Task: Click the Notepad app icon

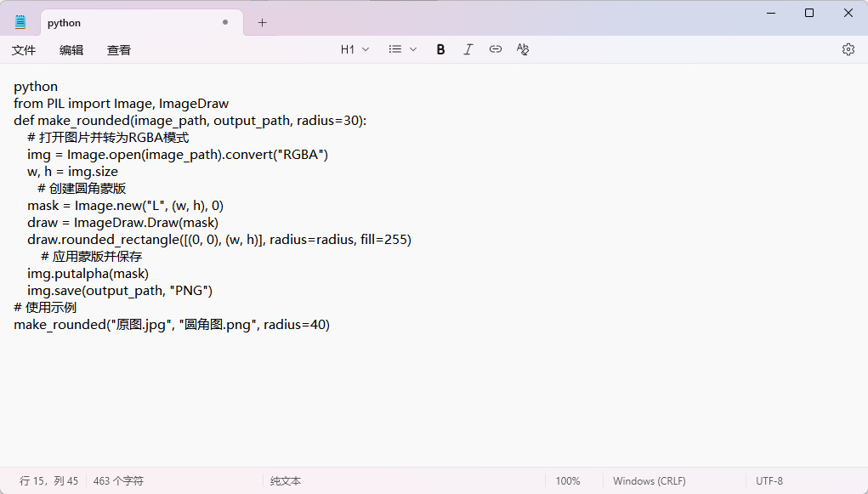Action: tap(20, 22)
